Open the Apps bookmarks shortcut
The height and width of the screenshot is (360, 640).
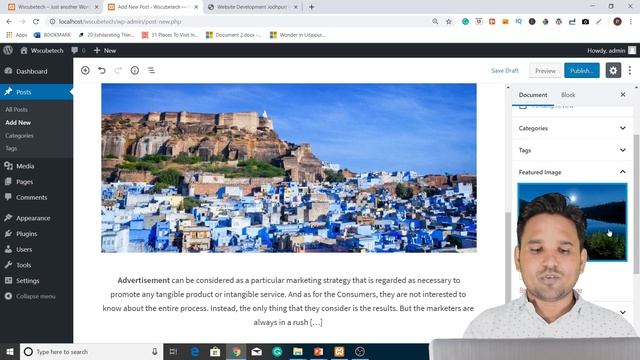tap(16, 35)
